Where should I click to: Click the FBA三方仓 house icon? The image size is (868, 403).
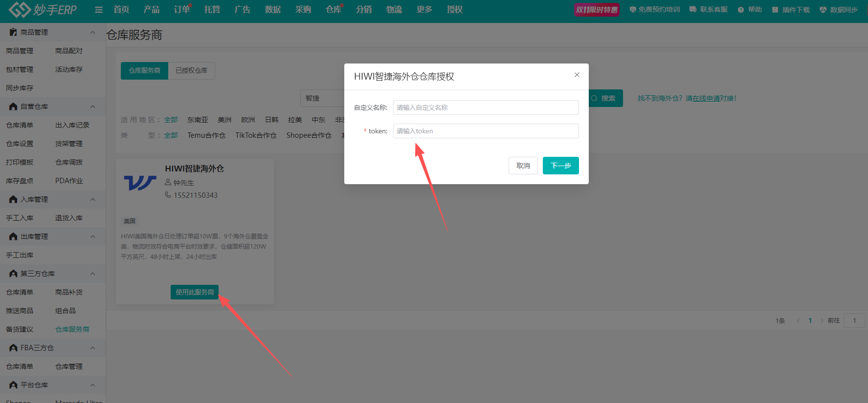[x=13, y=348]
